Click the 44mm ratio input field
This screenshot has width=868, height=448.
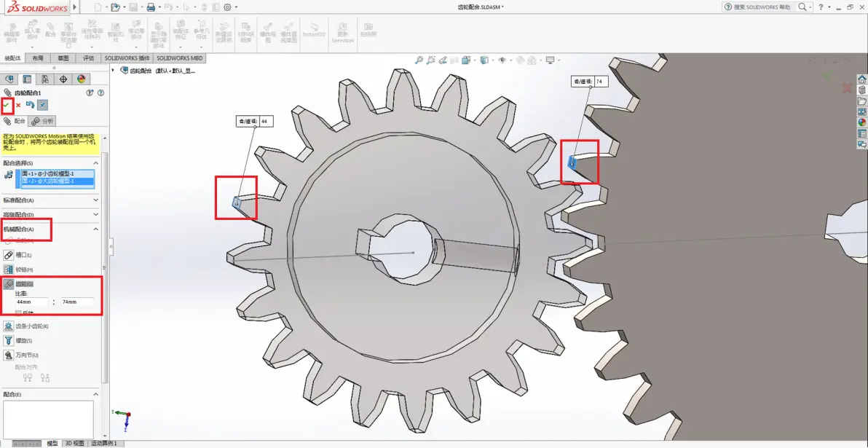coord(31,302)
